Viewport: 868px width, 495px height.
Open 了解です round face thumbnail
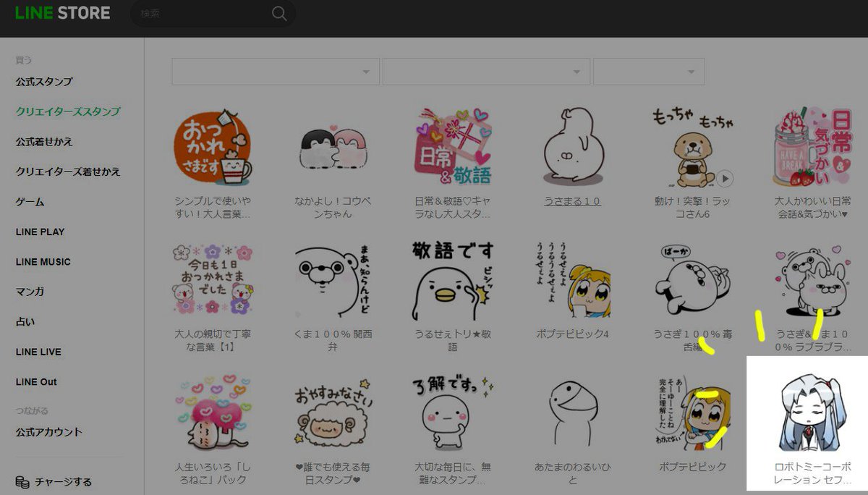click(453, 412)
